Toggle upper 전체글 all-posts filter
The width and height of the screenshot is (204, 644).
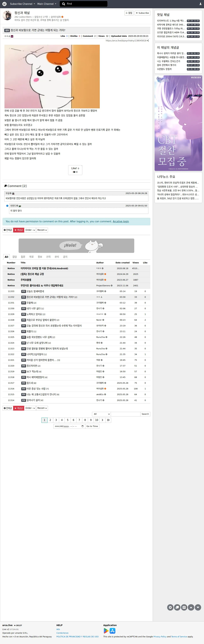pyautogui.click(x=8, y=230)
